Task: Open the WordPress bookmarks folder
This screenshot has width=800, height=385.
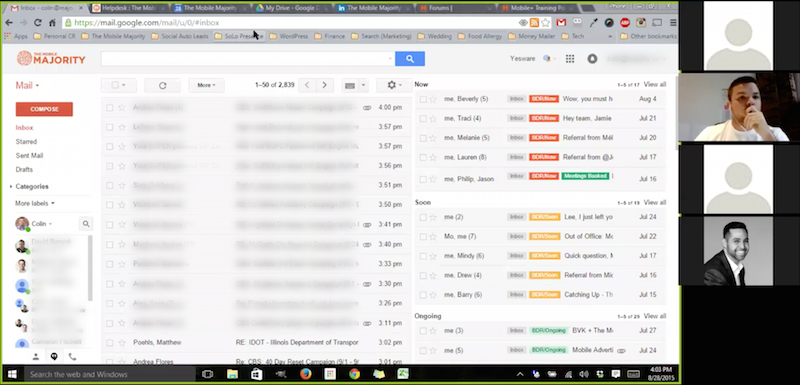Action: pos(289,36)
